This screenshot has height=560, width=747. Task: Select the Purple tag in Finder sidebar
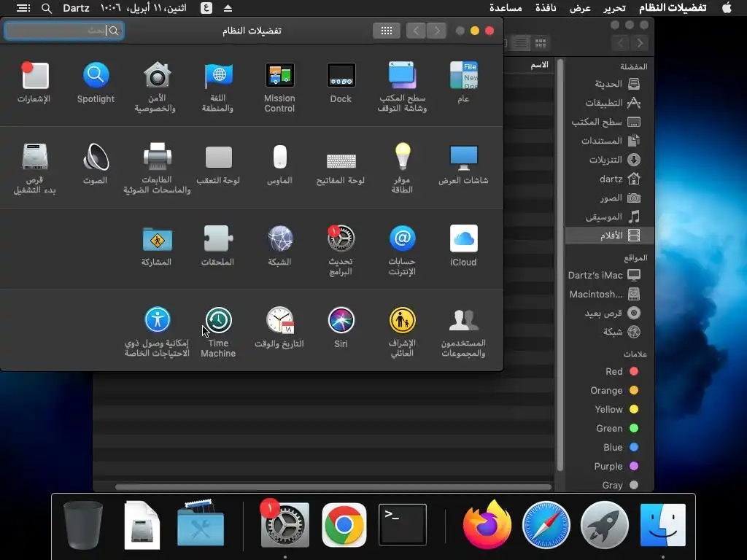(x=610, y=466)
